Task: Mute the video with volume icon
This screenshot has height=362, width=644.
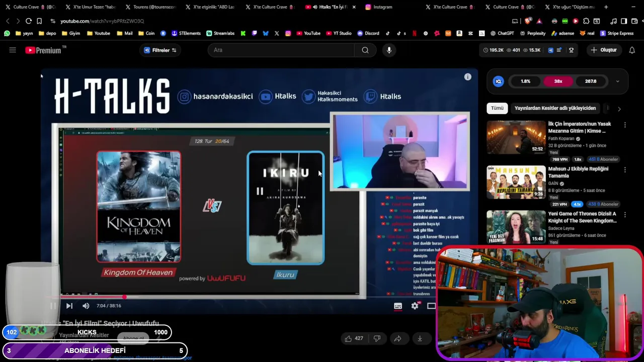Action: 86,306
